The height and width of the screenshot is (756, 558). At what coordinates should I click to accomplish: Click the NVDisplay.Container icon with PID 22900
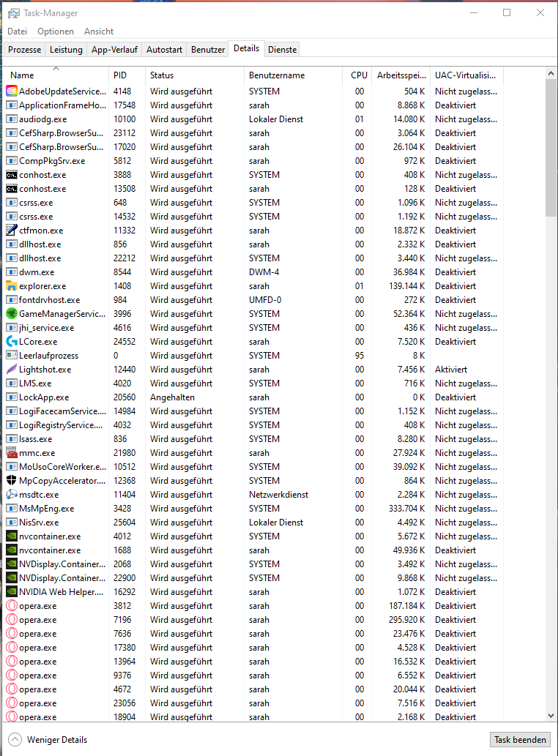point(12,578)
